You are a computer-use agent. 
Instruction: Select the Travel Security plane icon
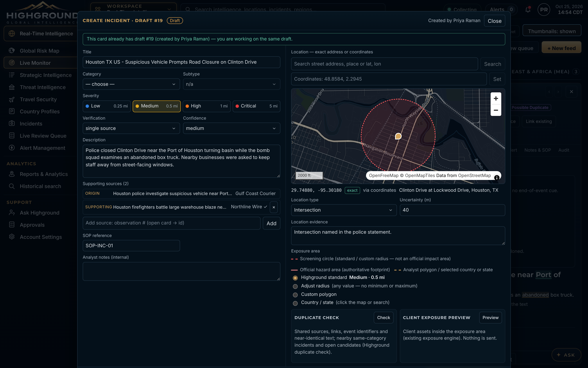(x=12, y=99)
